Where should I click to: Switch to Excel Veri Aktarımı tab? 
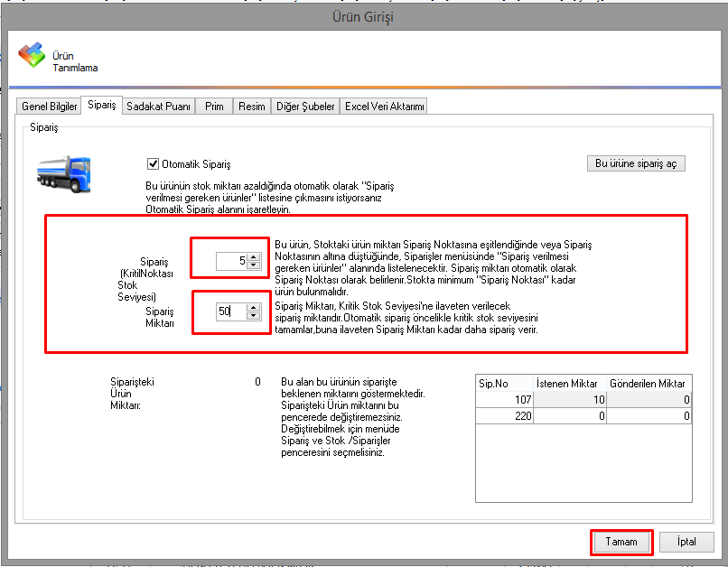tap(384, 107)
